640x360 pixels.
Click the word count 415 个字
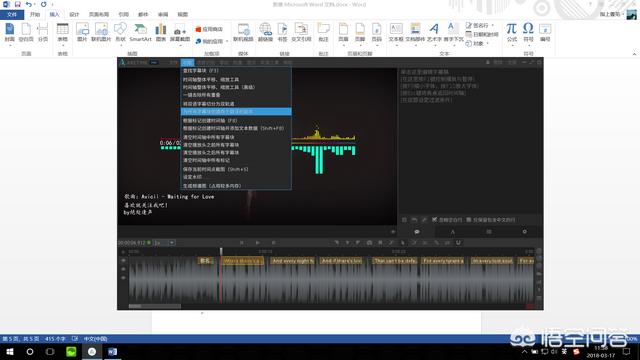[x=55, y=339]
